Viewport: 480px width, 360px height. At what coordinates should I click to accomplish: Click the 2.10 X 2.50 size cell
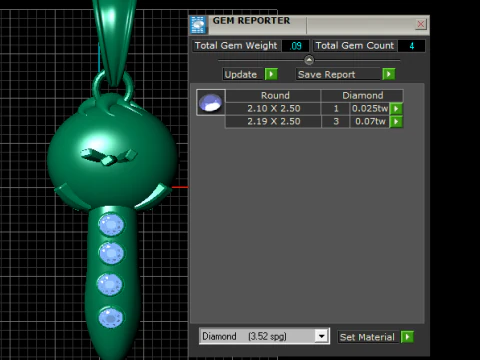[x=273, y=109]
